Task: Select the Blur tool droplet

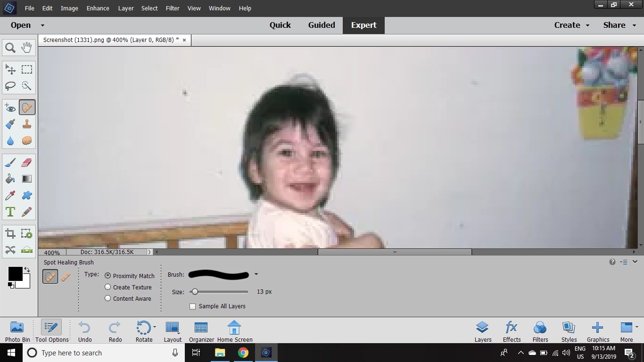Action: [10, 140]
